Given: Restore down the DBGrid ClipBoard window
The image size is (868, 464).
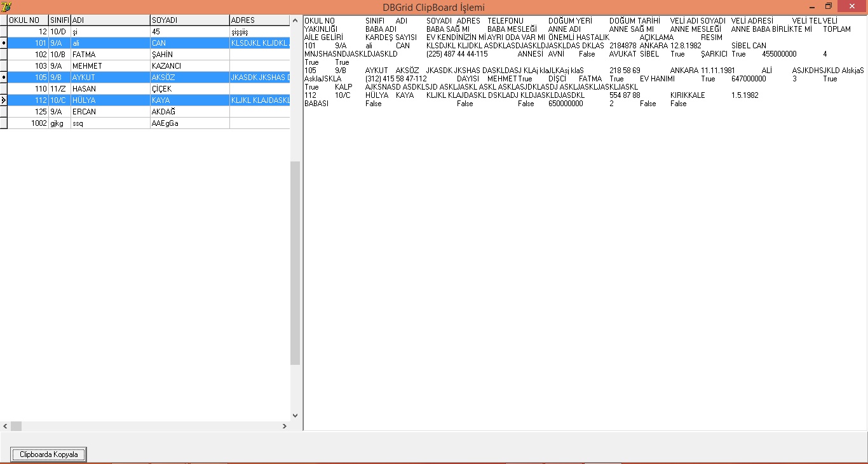Looking at the screenshot, I should (829, 6).
